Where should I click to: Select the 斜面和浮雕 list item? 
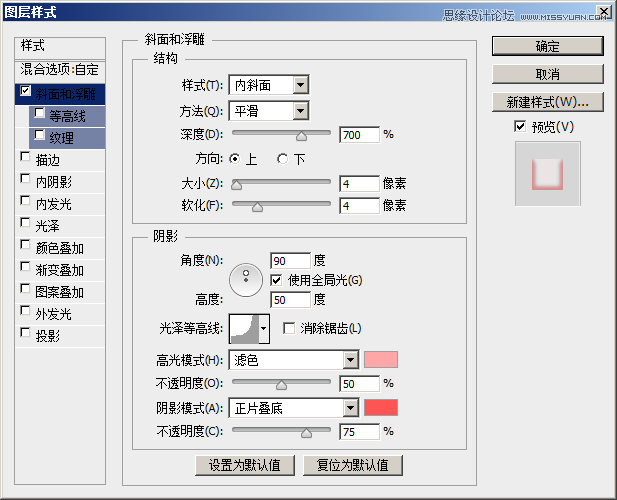click(60, 94)
